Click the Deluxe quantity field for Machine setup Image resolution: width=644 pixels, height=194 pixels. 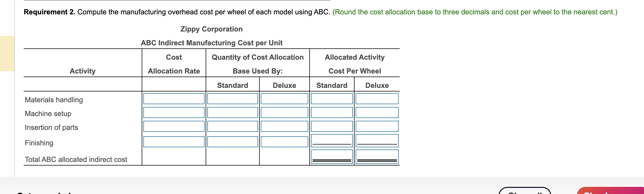pyautogui.click(x=284, y=112)
